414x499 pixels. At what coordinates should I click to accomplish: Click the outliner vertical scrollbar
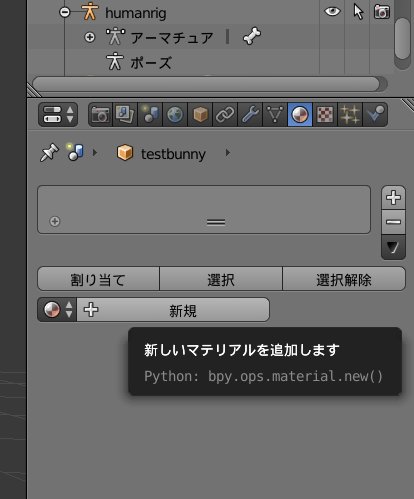click(x=402, y=38)
